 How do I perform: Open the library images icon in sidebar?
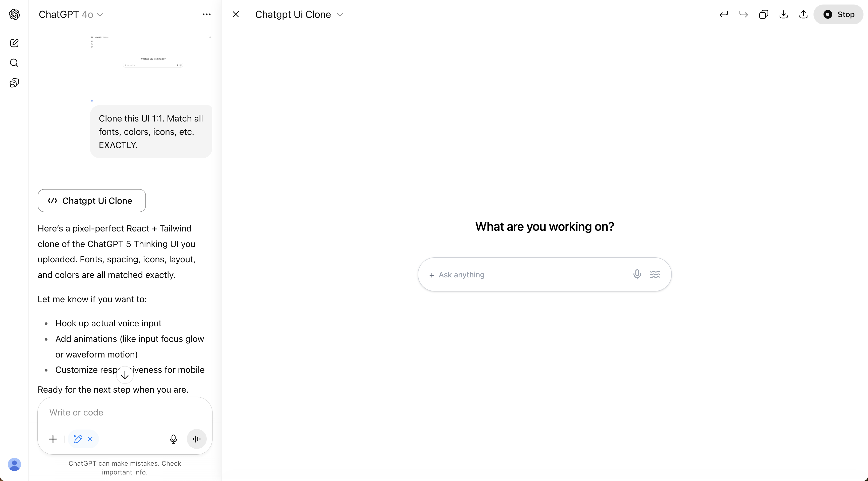tap(14, 83)
